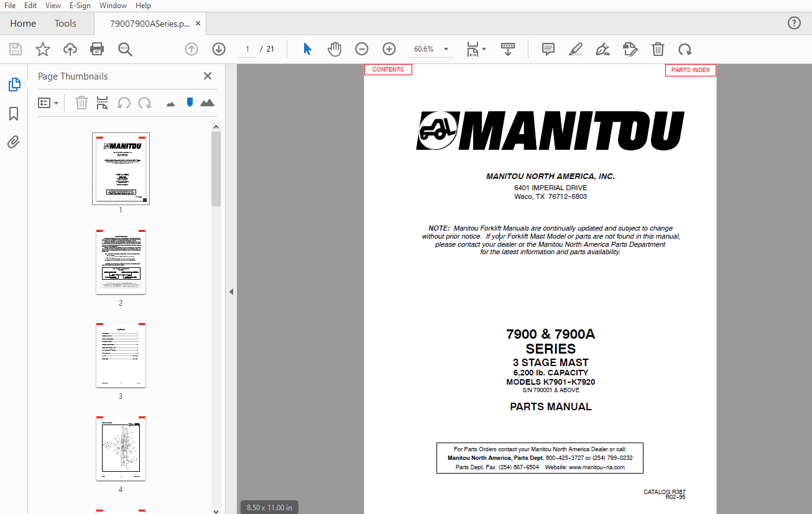Image resolution: width=812 pixels, height=514 pixels.
Task: Activate the Hand pan tool
Action: [334, 49]
